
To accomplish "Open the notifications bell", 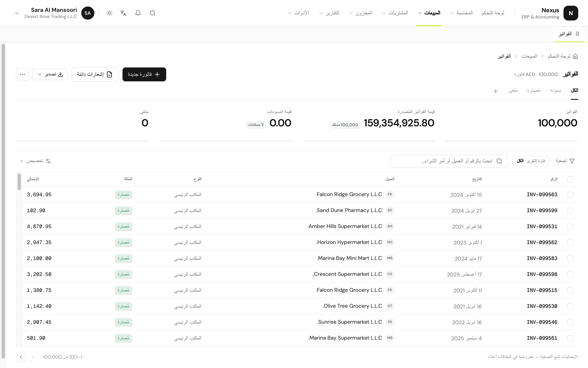I will (138, 13).
